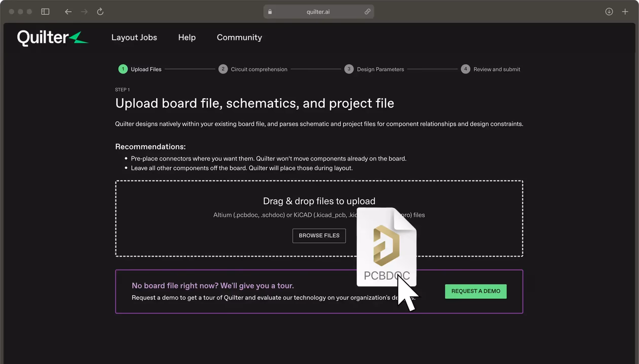This screenshot has height=364, width=639.
Task: Click the quilter.ai address bar
Action: pyautogui.click(x=318, y=12)
